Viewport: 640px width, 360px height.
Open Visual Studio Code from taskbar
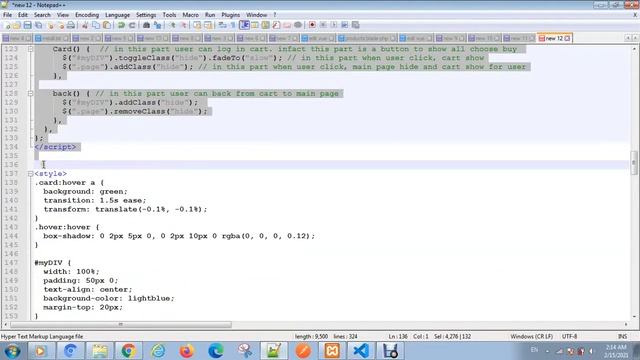pos(361,351)
